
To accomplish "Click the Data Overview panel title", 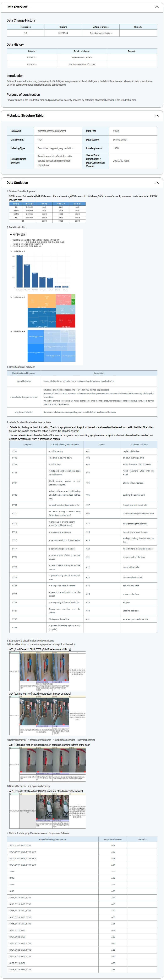I will 17,7.
